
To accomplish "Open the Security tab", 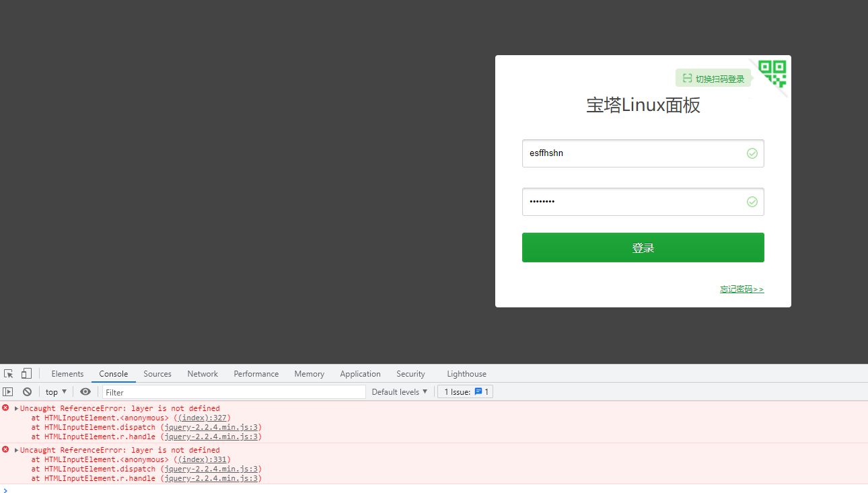I will [x=410, y=374].
